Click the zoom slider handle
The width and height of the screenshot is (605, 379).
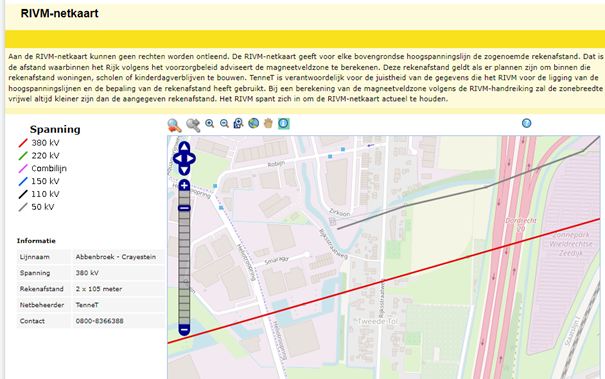pos(184,208)
